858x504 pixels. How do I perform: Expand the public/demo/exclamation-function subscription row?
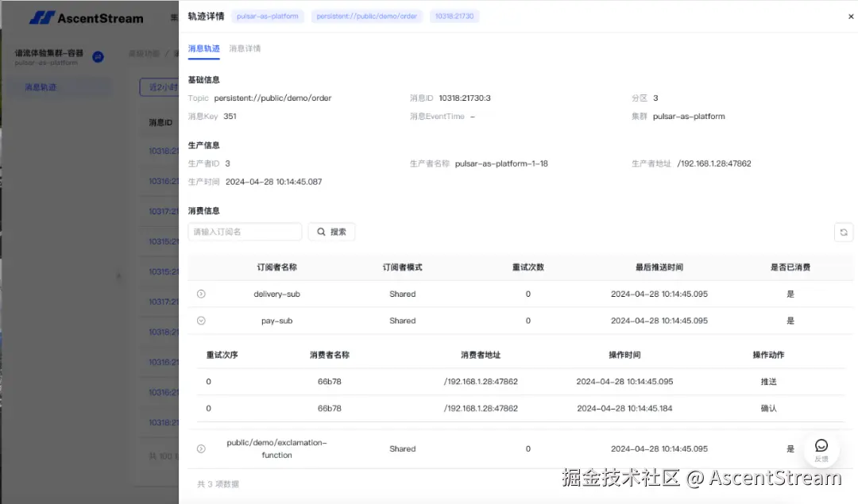click(x=201, y=448)
